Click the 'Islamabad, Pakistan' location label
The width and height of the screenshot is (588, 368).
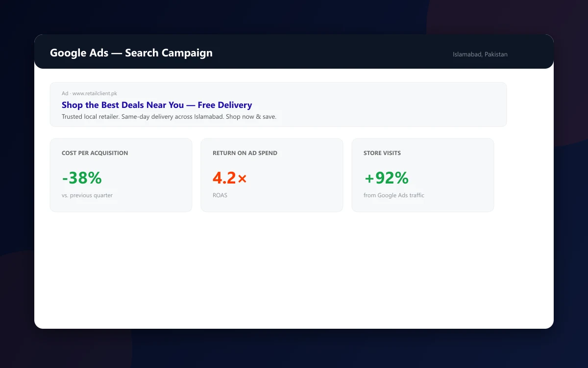click(x=480, y=54)
